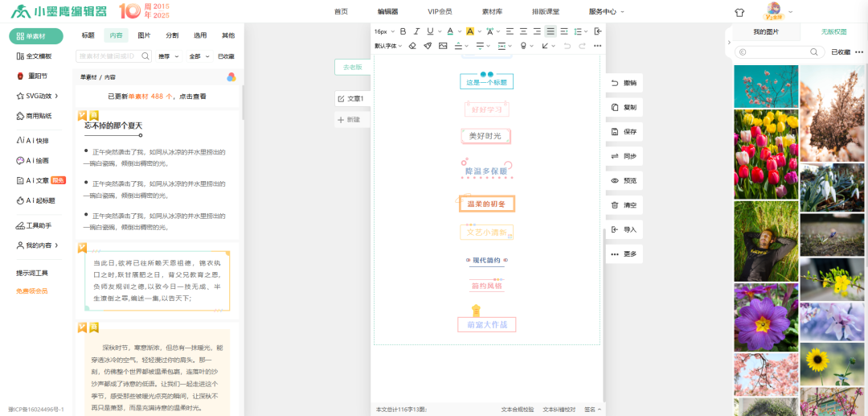The width and height of the screenshot is (868, 416).
Task: Toggle bold formatting in the editor toolbar
Action: pos(403,31)
